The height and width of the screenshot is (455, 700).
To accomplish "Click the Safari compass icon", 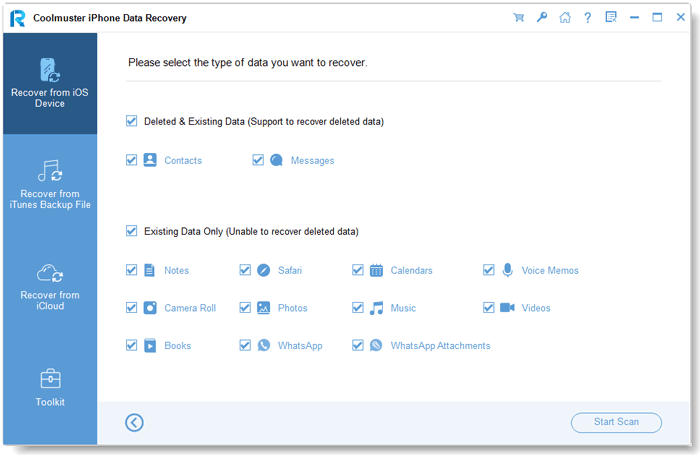I will coord(263,270).
